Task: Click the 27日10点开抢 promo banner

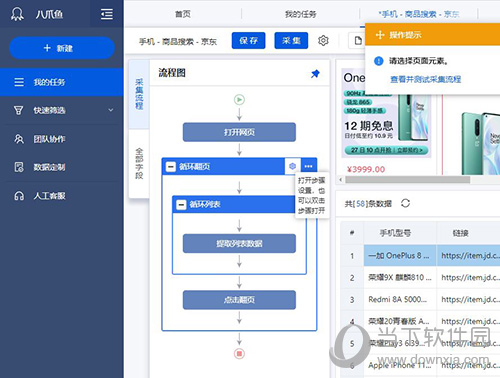Action: tap(386, 150)
